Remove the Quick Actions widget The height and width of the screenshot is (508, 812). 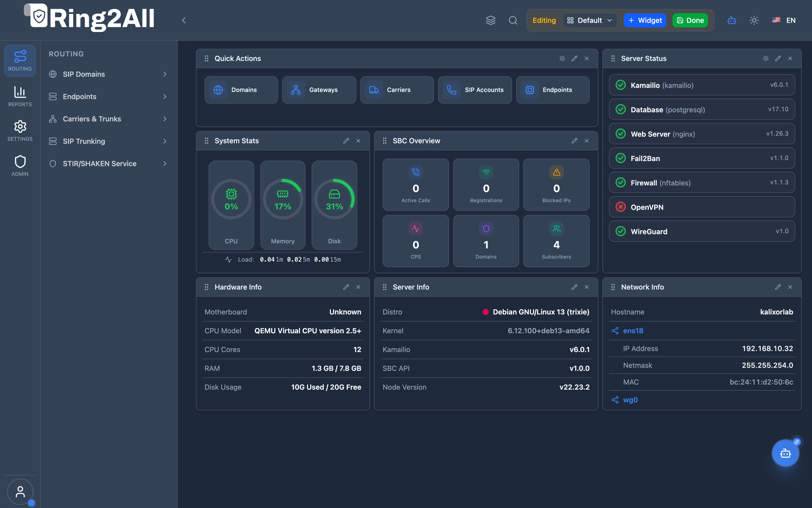(586, 58)
